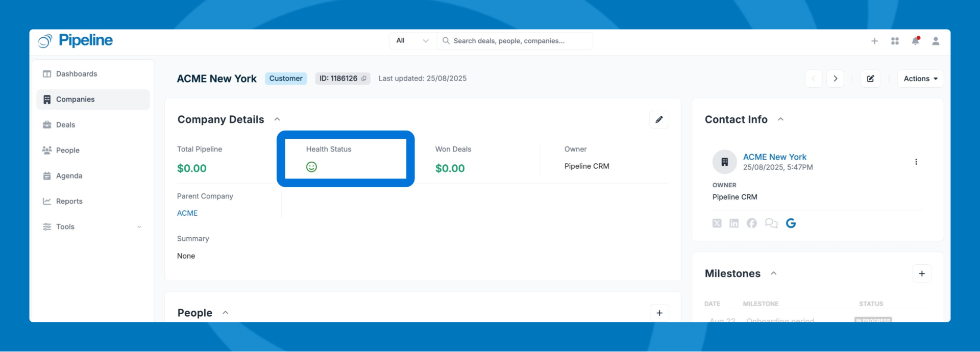The image size is (980, 352).
Task: Click the Won Deals $0.00 value
Action: click(450, 168)
